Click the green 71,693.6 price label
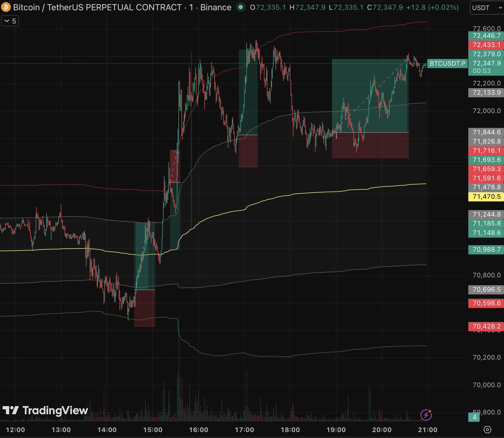Image resolution: width=504 pixels, height=438 pixels. pyautogui.click(x=486, y=160)
